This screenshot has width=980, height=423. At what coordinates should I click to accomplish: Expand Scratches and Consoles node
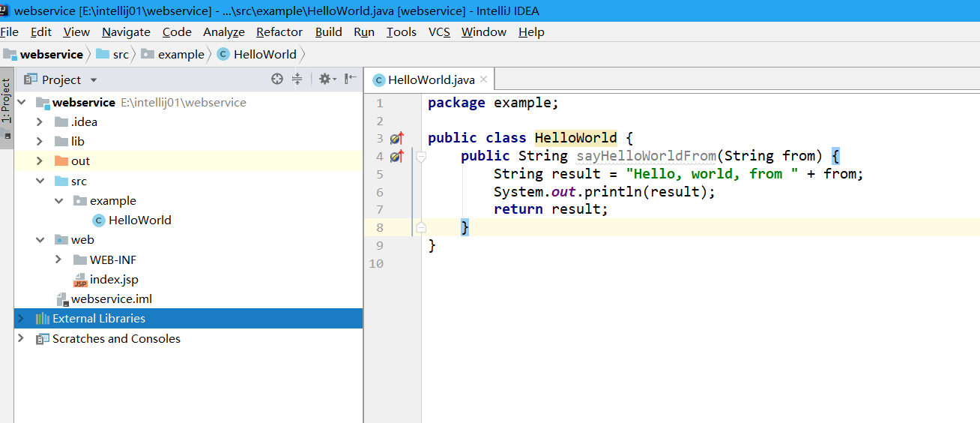click(x=21, y=338)
